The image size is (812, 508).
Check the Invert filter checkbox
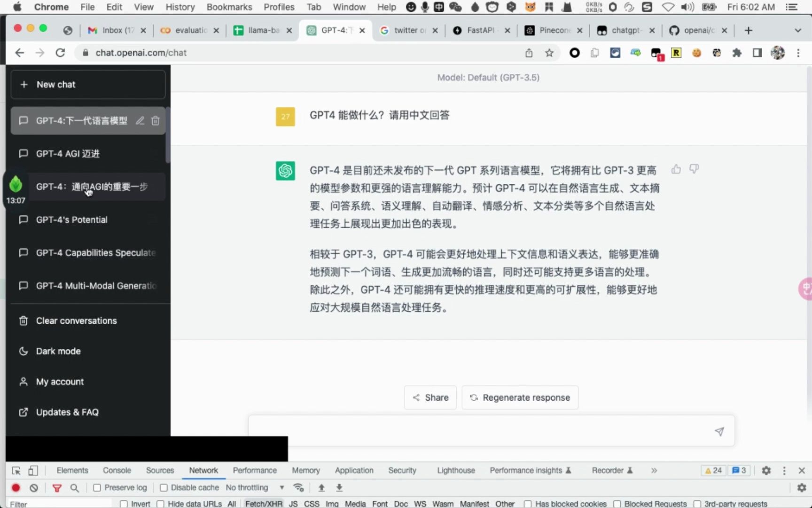tap(124, 504)
